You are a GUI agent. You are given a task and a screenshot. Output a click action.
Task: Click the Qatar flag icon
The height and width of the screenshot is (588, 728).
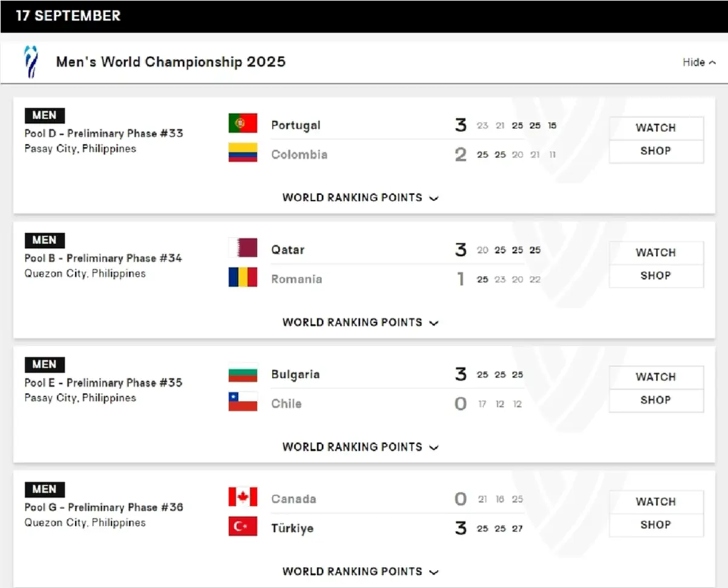(x=243, y=248)
